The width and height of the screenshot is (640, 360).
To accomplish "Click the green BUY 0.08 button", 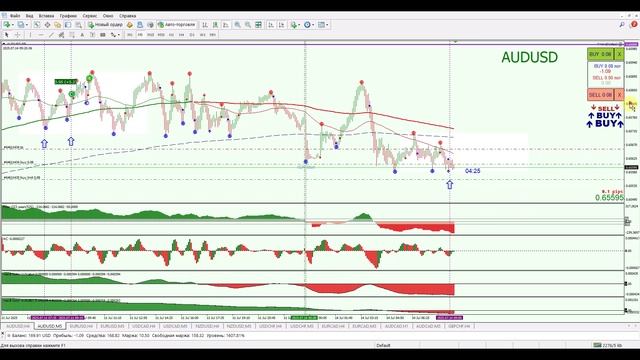I will tap(600, 54).
